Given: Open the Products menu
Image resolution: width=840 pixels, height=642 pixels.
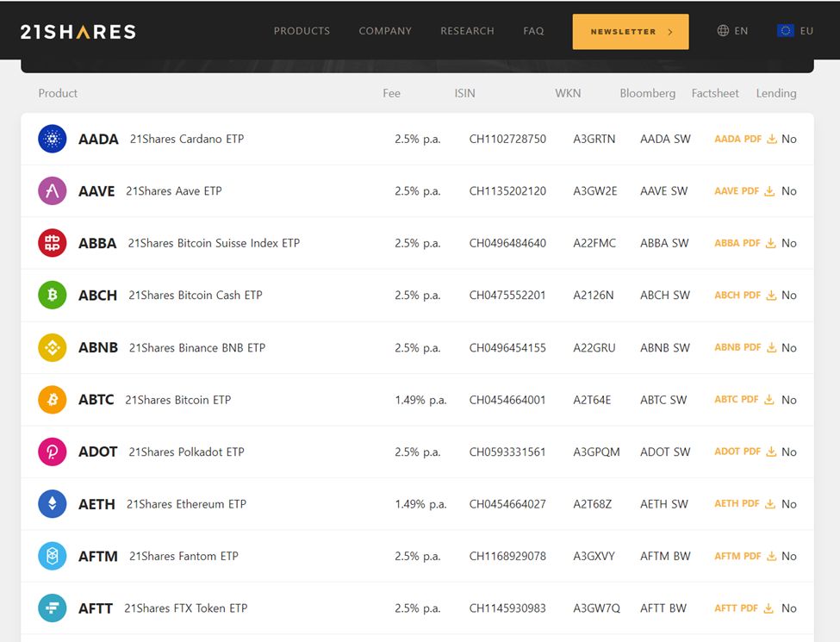Looking at the screenshot, I should tap(302, 31).
